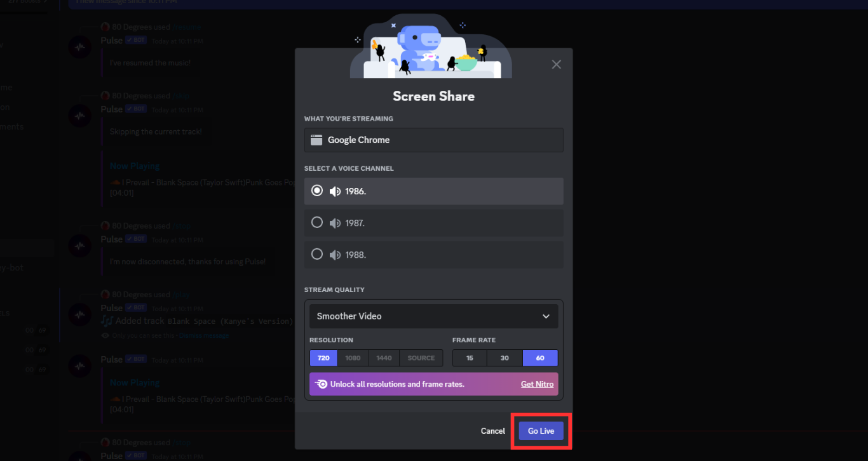Click the speaker icon next to 1986.

[335, 191]
